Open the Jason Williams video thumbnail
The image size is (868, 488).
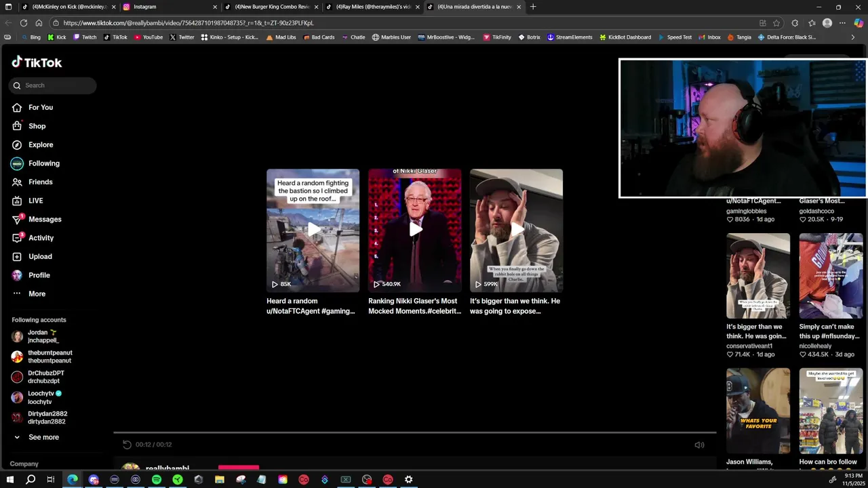(x=758, y=411)
